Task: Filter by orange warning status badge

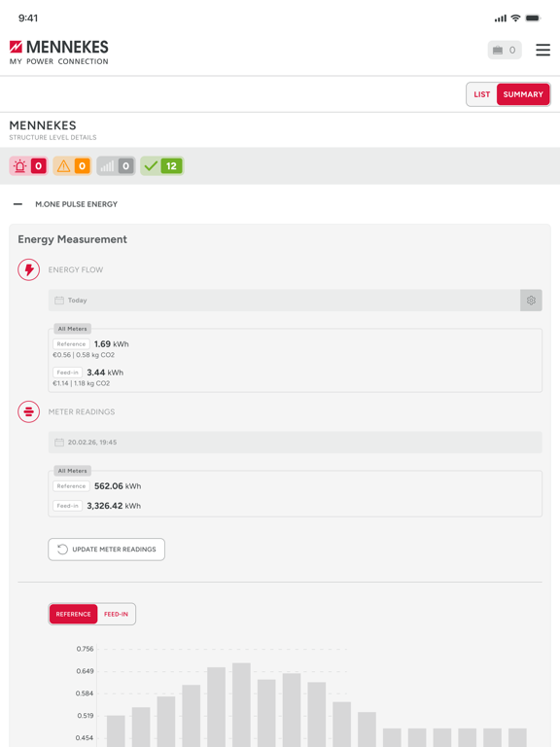Action: pos(72,165)
